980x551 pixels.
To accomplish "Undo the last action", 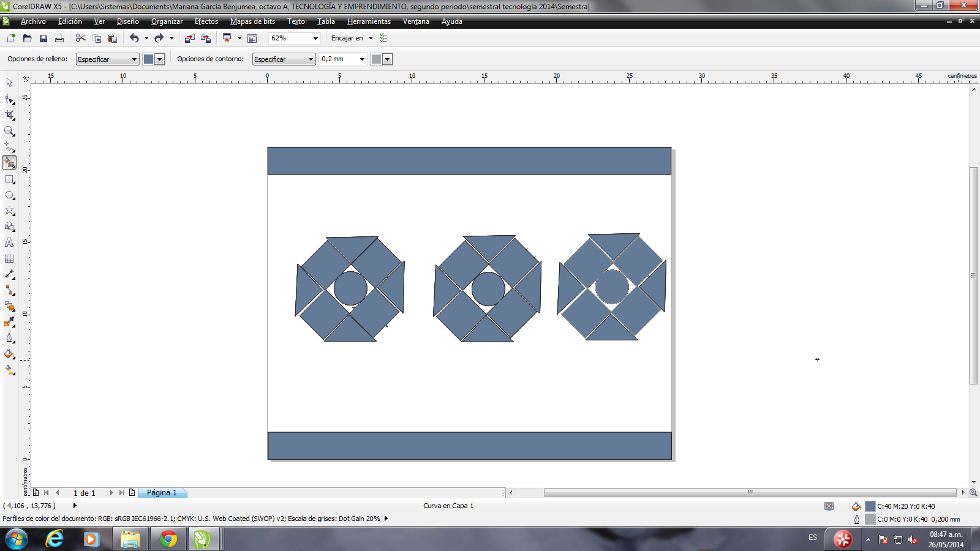I will point(134,38).
